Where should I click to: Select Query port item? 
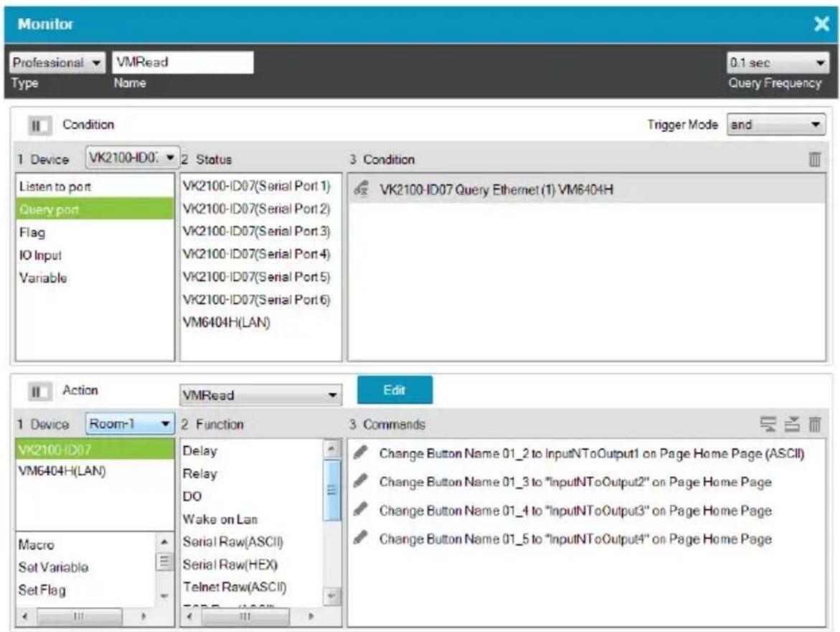95,209
